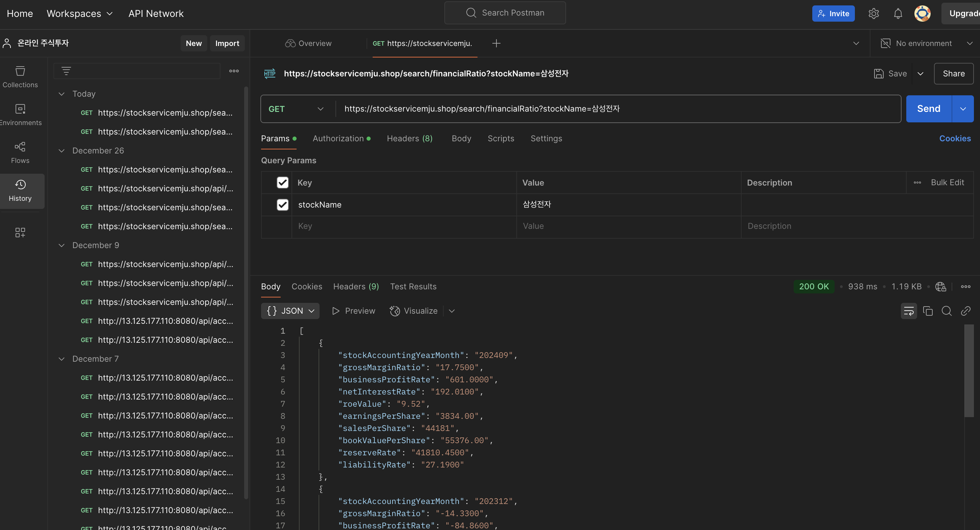This screenshot has width=980, height=530.
Task: Open the tabs overflow chevron
Action: [856, 43]
